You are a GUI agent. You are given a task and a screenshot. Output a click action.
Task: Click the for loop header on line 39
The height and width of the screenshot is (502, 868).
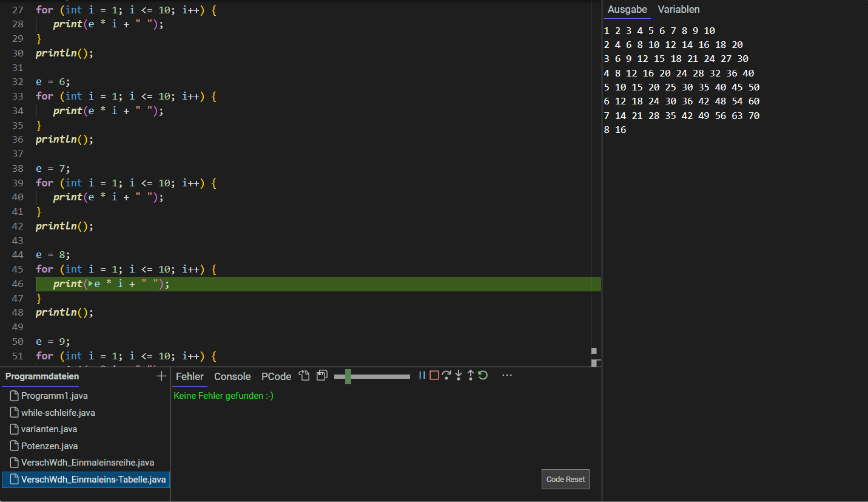pyautogui.click(x=126, y=183)
